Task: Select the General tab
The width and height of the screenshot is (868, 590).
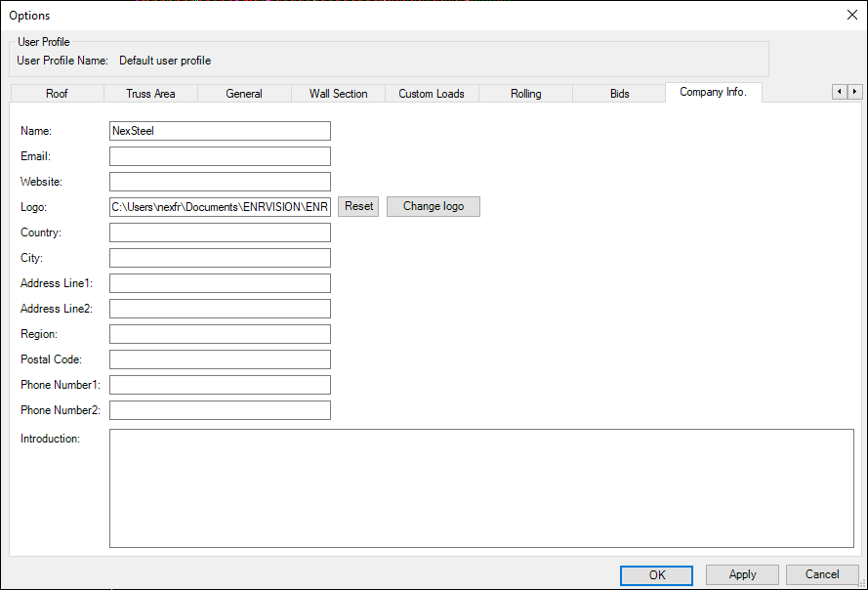Action: click(244, 94)
